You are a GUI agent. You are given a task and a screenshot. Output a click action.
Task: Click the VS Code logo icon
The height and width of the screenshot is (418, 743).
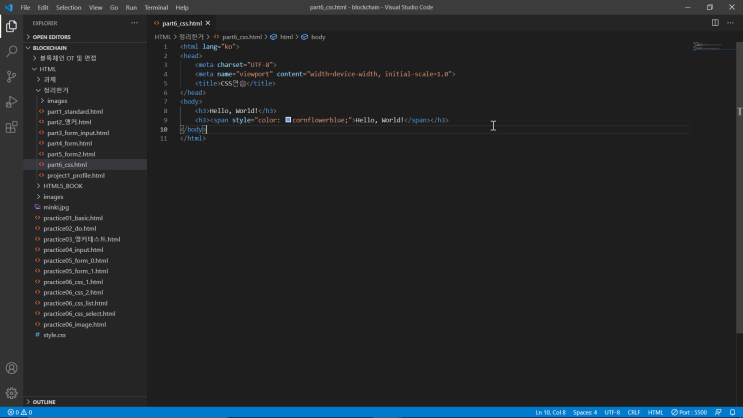(9, 8)
